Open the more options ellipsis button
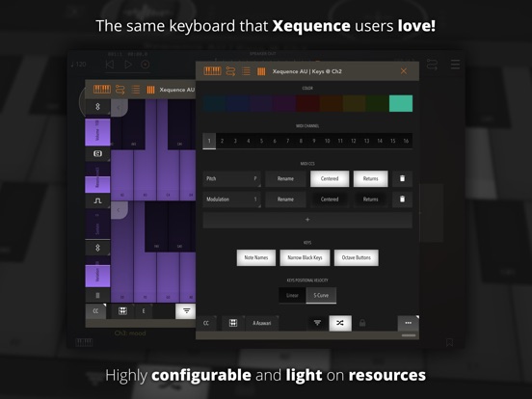The width and height of the screenshot is (532, 399). [x=409, y=323]
